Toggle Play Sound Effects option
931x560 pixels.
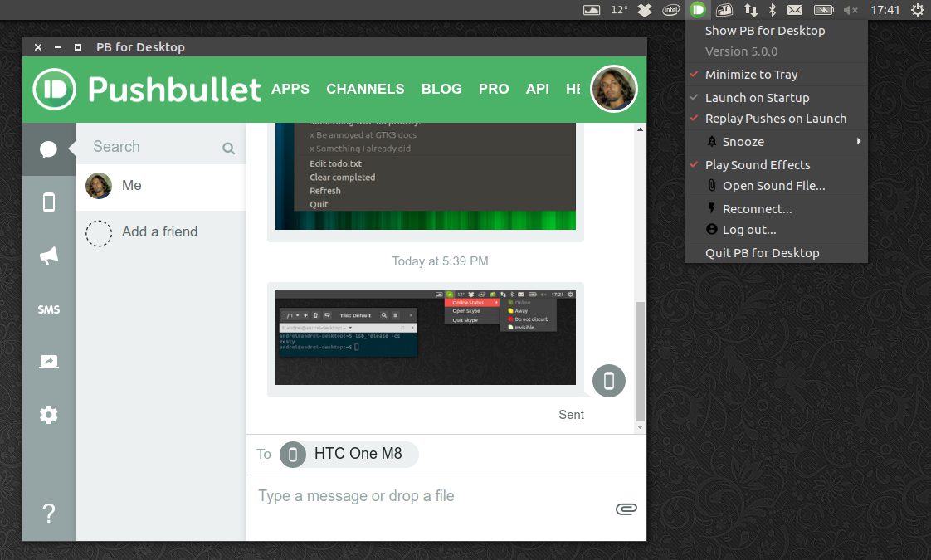776,165
